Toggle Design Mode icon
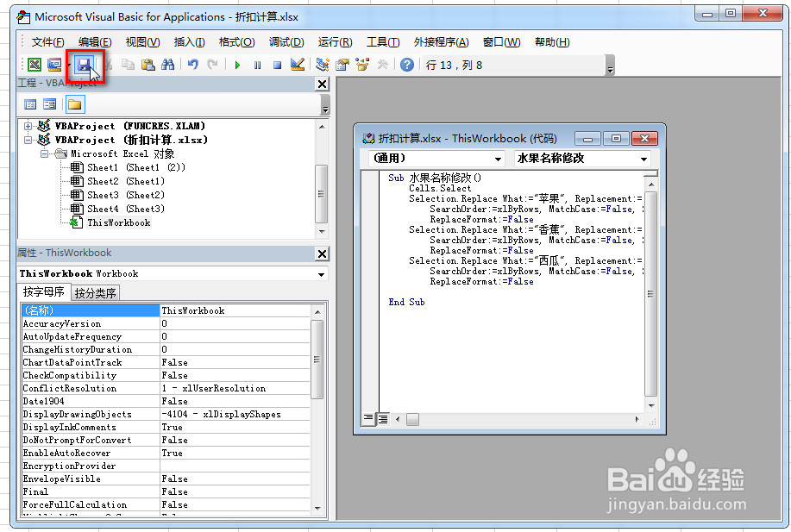 [298, 65]
